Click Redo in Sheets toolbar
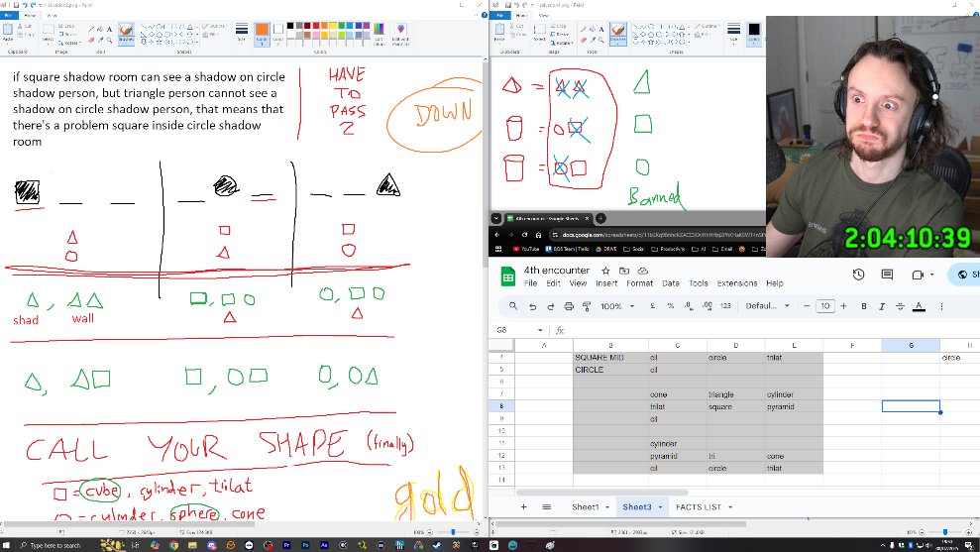This screenshot has width=980, height=552. 551,306
